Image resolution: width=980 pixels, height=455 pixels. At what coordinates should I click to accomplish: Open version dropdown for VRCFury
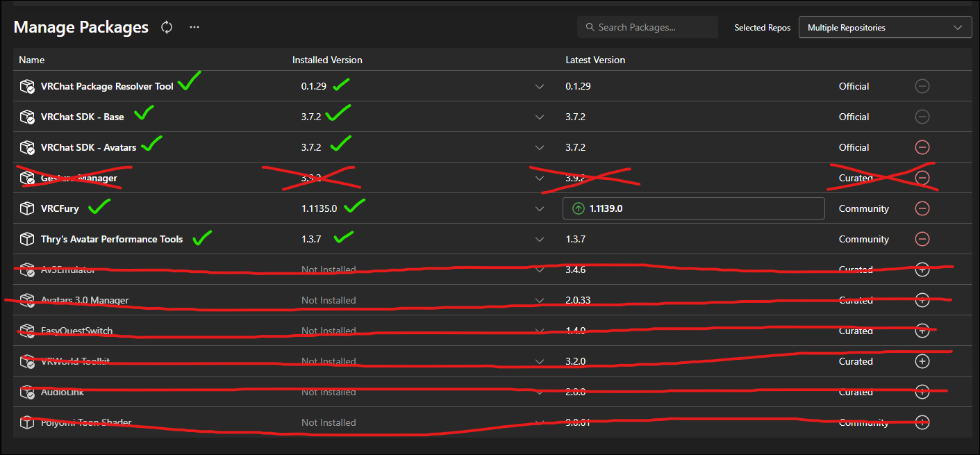pyautogui.click(x=540, y=208)
